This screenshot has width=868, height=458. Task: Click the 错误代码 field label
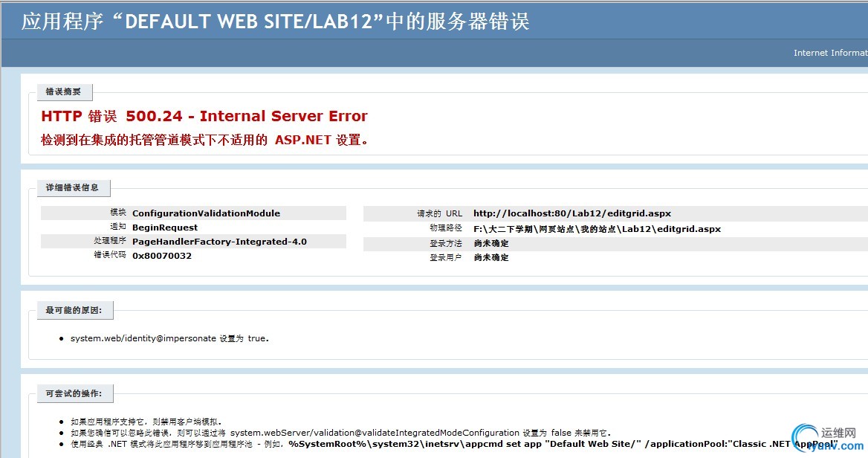pyautogui.click(x=109, y=255)
